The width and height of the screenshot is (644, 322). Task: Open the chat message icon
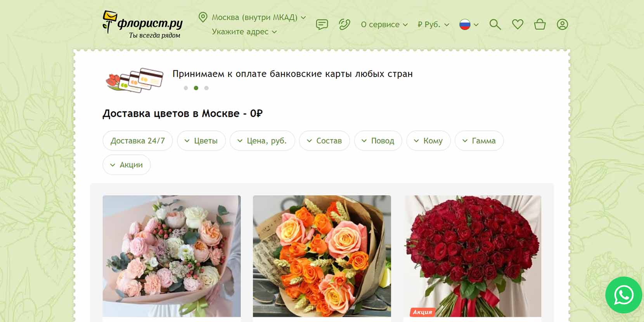[322, 24]
